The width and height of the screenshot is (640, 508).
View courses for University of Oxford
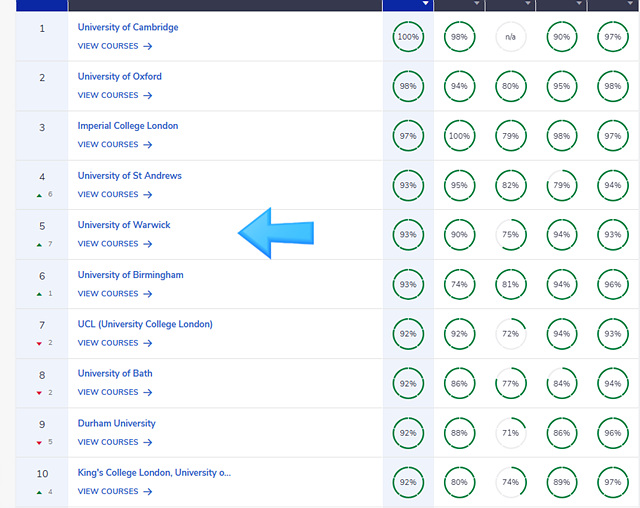[115, 95]
